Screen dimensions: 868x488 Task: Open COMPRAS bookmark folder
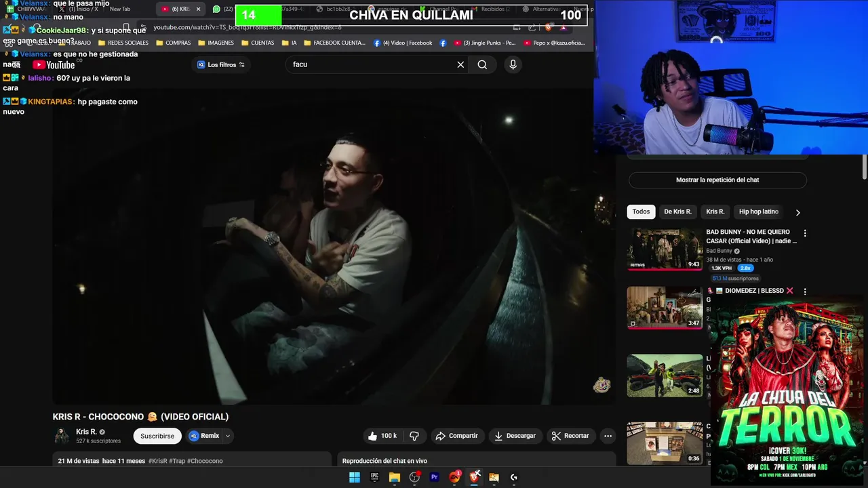(x=173, y=43)
